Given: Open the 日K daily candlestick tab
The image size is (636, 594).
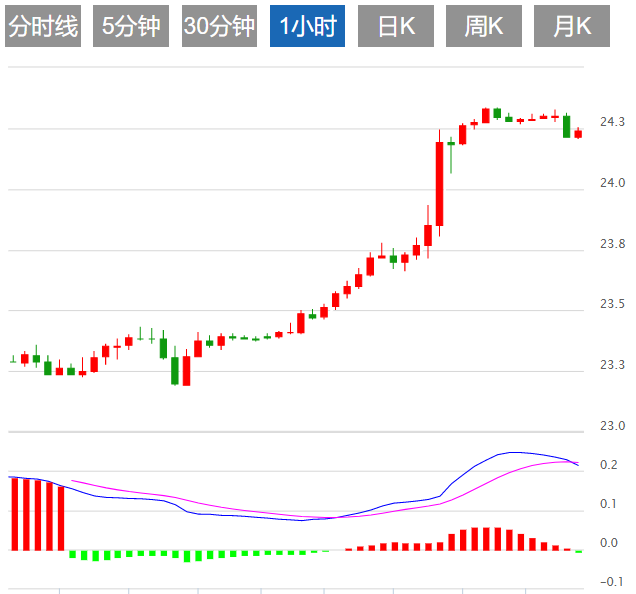Looking at the screenshot, I should (x=396, y=26).
